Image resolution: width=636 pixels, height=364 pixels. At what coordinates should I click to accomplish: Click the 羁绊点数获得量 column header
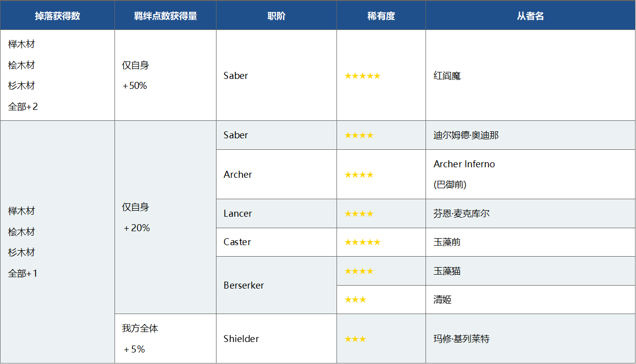pos(165,16)
